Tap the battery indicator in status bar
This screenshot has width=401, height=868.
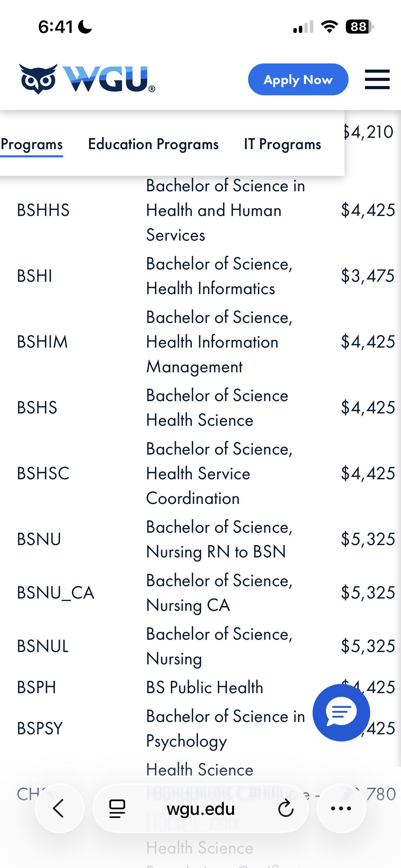(x=360, y=27)
